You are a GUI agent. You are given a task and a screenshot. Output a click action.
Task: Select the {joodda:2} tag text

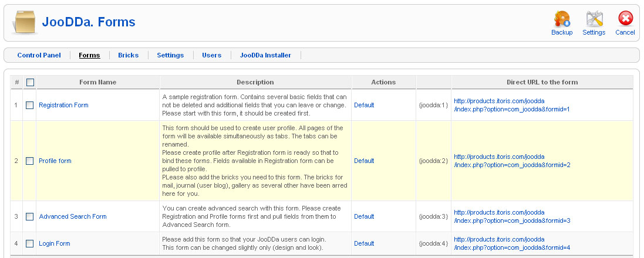click(433, 161)
